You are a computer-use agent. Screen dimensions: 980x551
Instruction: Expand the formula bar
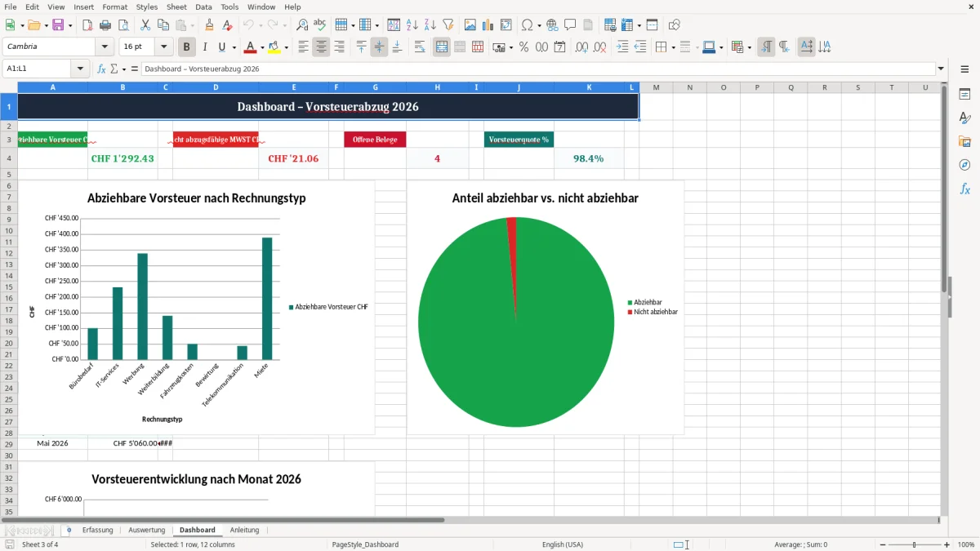click(x=941, y=69)
